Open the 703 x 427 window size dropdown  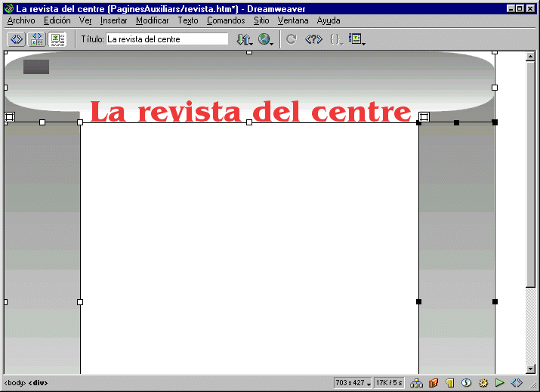pos(353,383)
